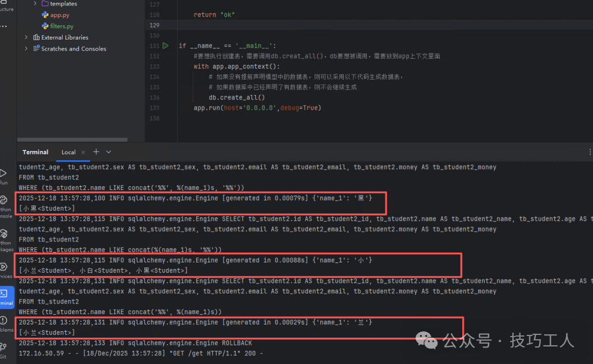Open the terminal tab list dropdown chevron
Viewport: 593px width, 364px height.
(x=108, y=152)
